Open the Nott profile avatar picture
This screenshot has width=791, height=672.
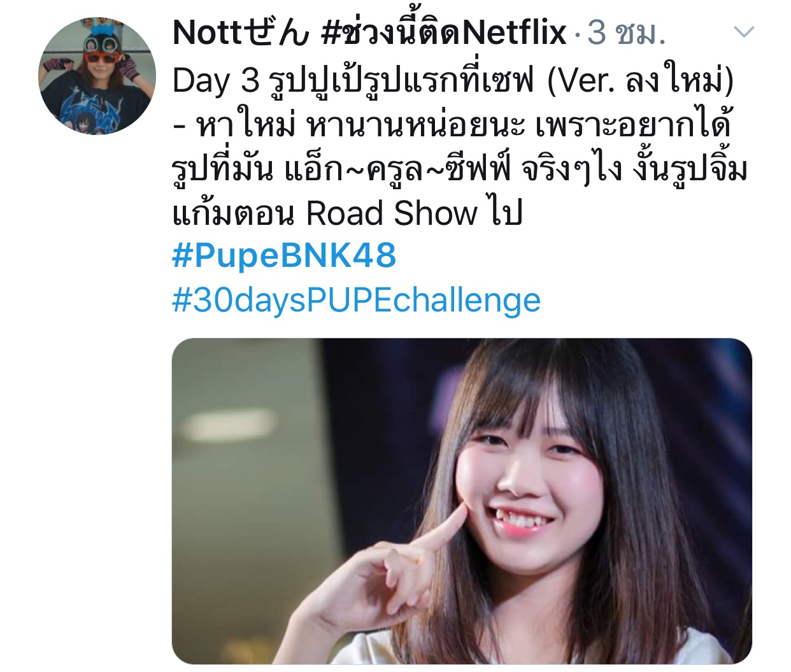point(97,76)
